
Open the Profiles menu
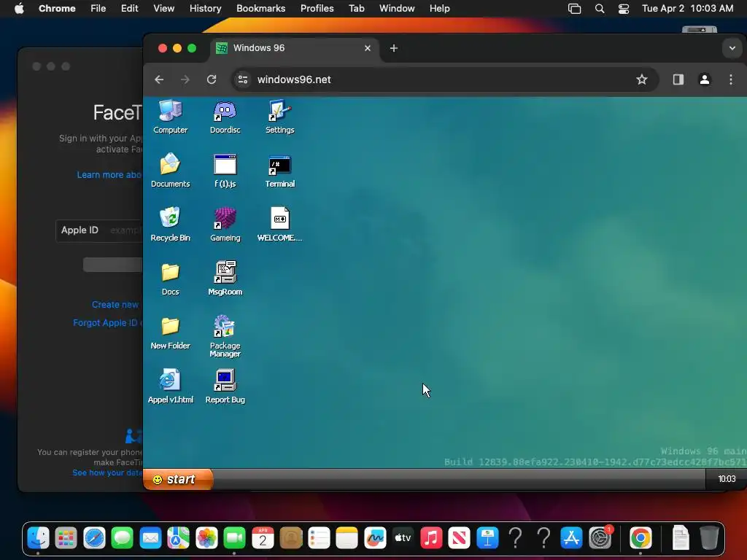click(x=317, y=9)
